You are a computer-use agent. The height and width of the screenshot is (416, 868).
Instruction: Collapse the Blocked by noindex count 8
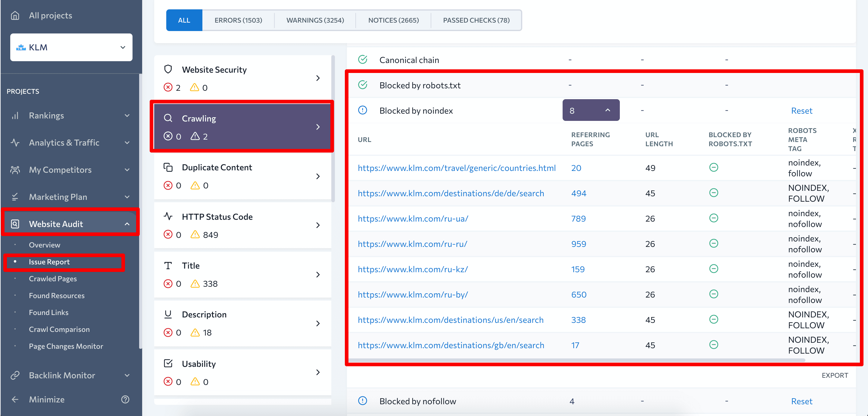pyautogui.click(x=591, y=110)
